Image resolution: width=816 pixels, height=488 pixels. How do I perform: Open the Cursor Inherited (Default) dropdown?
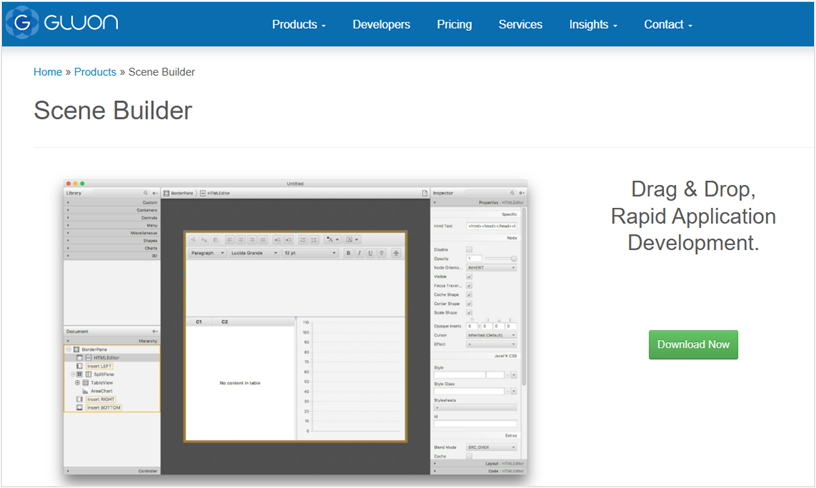(x=491, y=335)
